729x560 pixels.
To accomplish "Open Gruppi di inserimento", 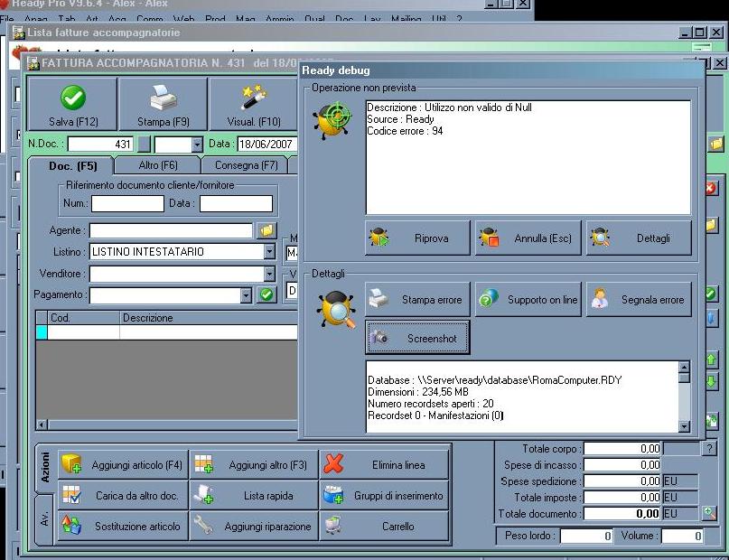I will [x=384, y=495].
